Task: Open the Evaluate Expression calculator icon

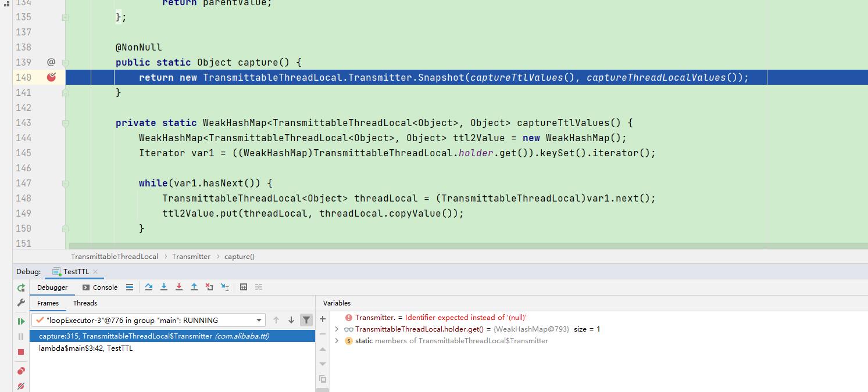Action: tap(244, 287)
